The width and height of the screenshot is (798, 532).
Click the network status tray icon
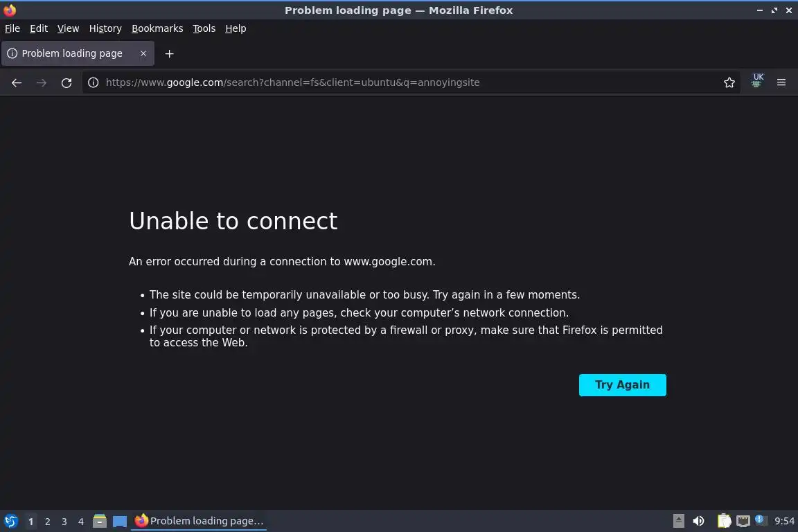(x=743, y=521)
